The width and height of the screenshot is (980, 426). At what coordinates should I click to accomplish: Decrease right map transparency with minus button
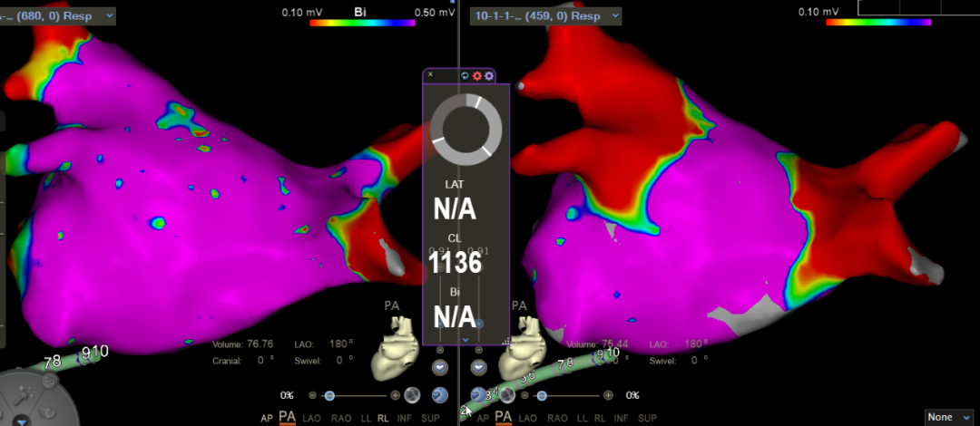click(x=525, y=395)
